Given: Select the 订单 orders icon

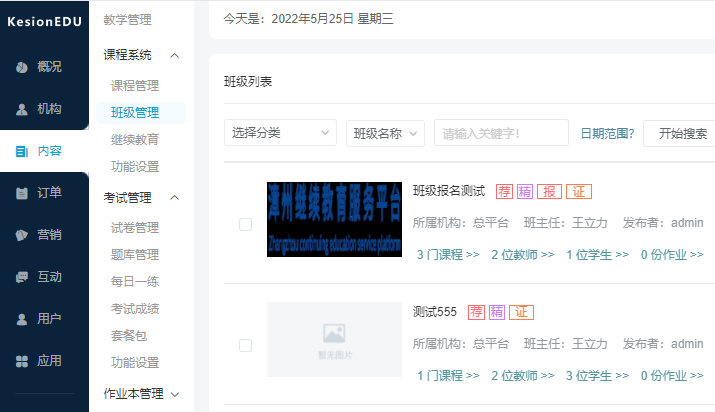Looking at the screenshot, I should point(22,193).
